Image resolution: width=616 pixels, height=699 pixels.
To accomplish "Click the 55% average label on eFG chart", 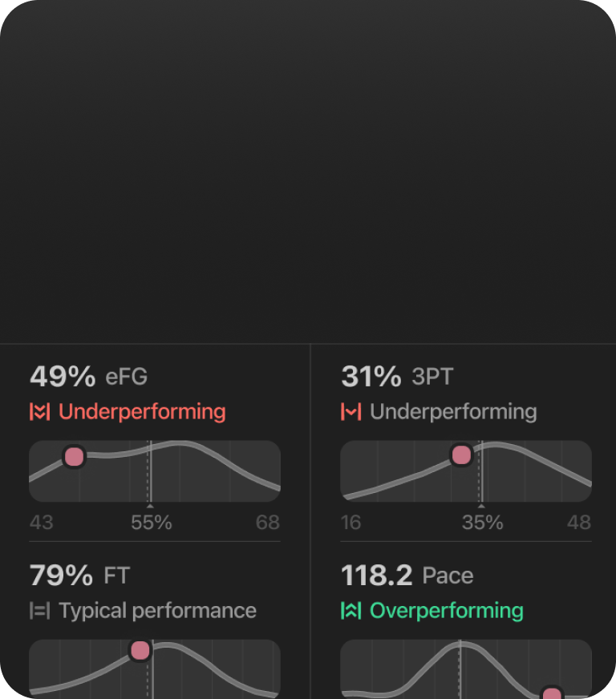I will pos(152,523).
